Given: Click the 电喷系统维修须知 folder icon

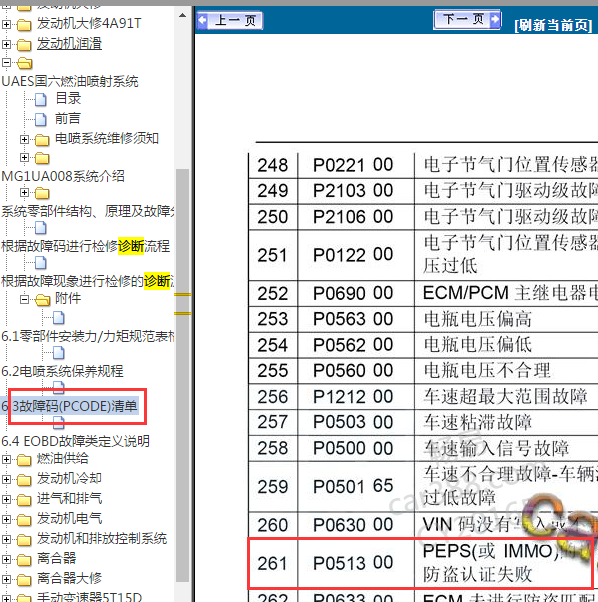Looking at the screenshot, I should (42, 140).
